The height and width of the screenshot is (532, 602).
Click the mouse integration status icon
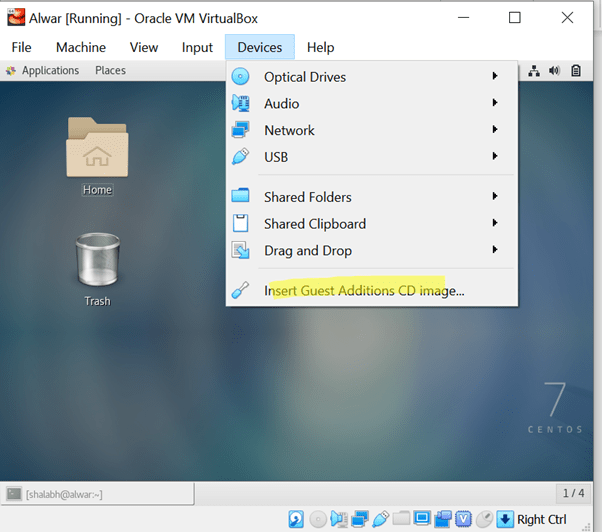point(484,519)
